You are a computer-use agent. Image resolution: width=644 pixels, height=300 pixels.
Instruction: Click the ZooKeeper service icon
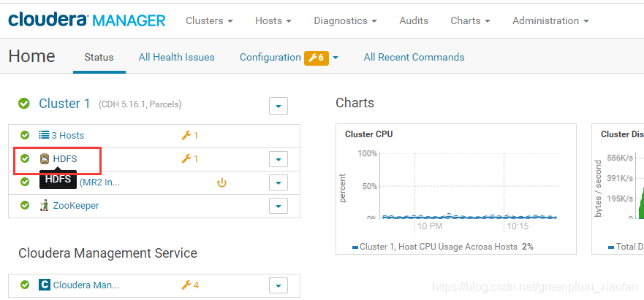[x=45, y=205]
